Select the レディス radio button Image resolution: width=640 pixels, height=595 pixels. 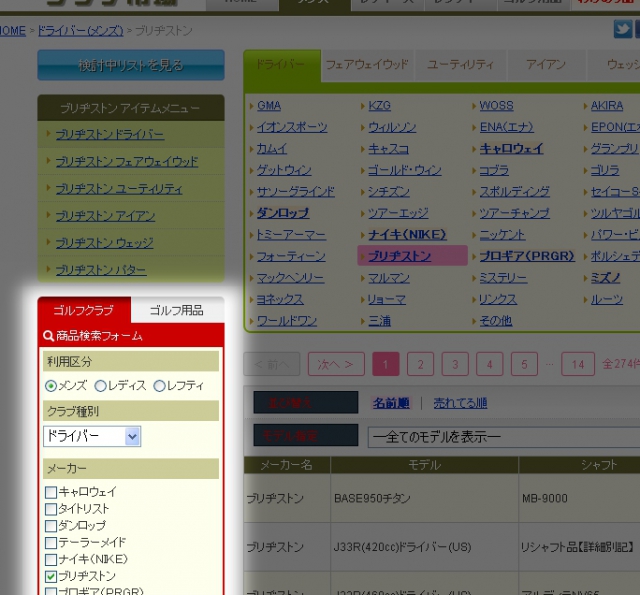tap(100, 386)
